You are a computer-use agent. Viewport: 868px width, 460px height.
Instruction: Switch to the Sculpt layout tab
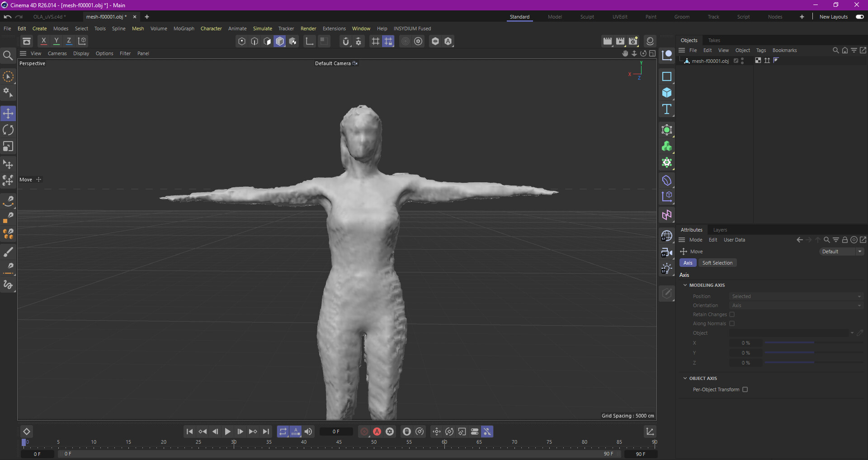(x=587, y=17)
